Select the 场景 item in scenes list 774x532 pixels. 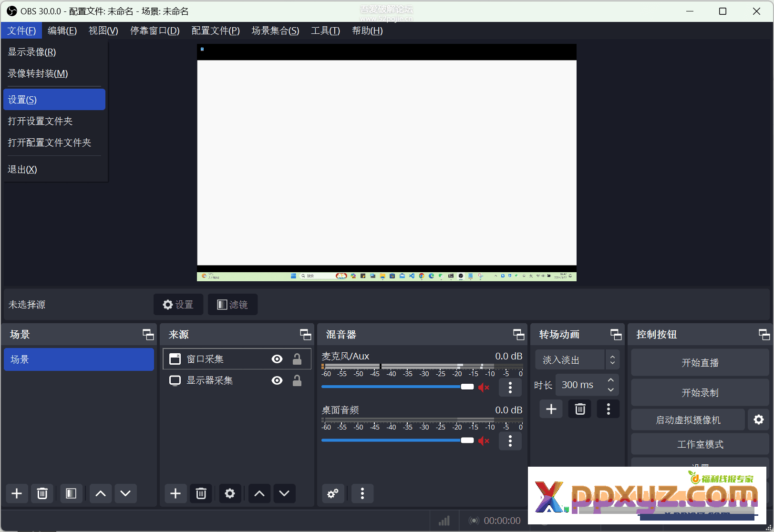coord(79,359)
